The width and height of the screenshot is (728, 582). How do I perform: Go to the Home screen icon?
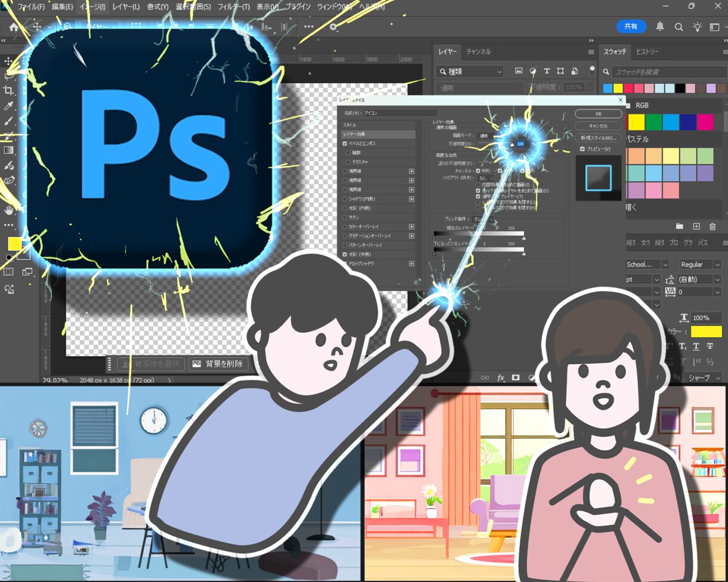point(14,27)
